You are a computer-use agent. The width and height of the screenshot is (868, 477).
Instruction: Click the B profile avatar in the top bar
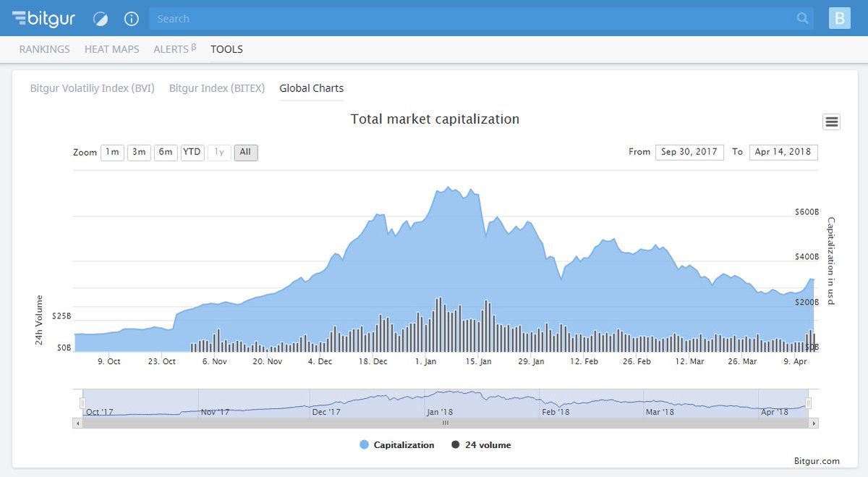839,18
